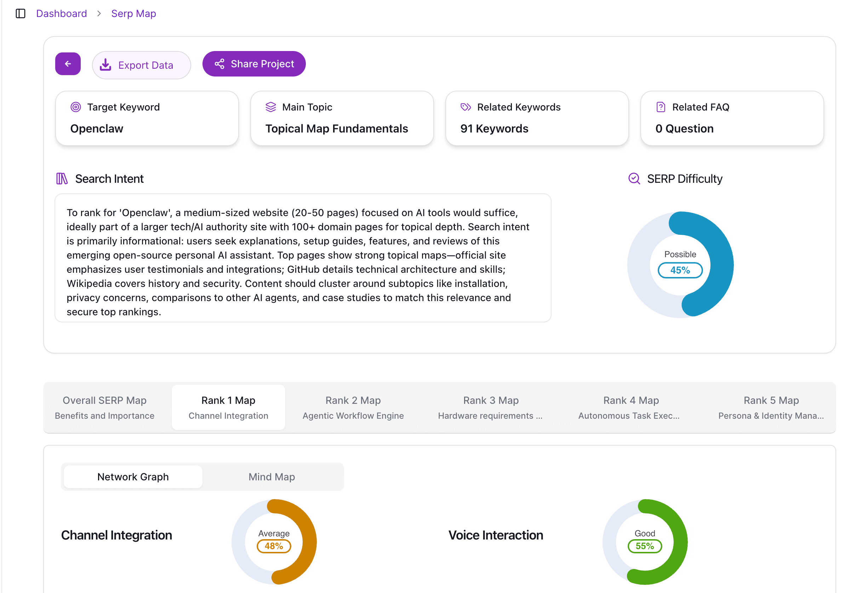The height and width of the screenshot is (593, 868).
Task: Click the Share Project button
Action: [x=254, y=63]
